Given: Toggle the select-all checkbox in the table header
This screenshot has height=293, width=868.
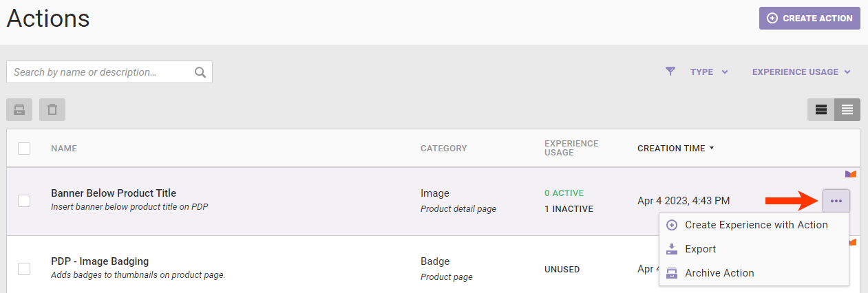Looking at the screenshot, I should (24, 148).
